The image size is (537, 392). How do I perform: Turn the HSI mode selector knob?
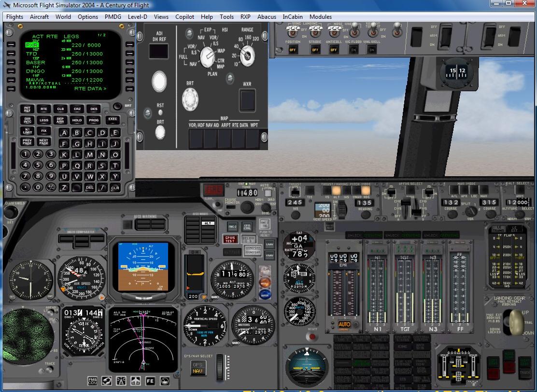207,57
